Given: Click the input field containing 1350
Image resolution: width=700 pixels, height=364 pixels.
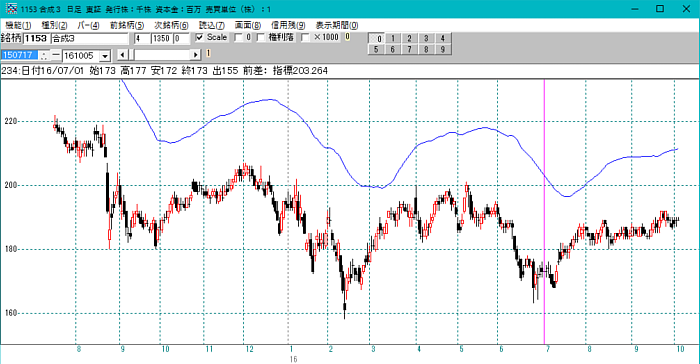Looking at the screenshot, I should (162, 38).
